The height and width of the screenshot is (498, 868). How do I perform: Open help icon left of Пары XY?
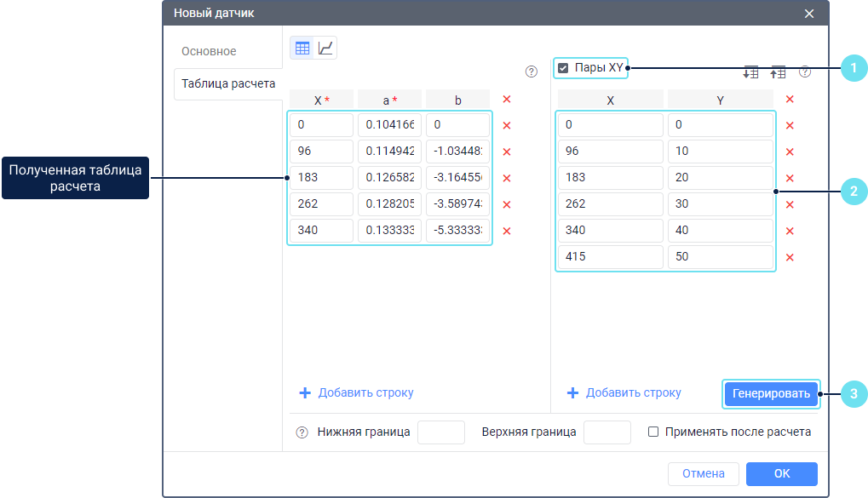point(532,72)
